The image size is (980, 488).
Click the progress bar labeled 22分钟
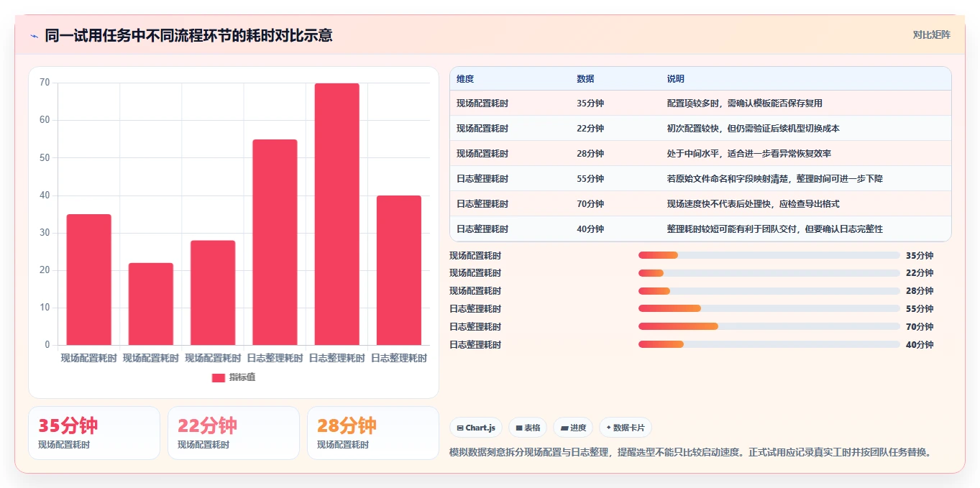click(769, 273)
